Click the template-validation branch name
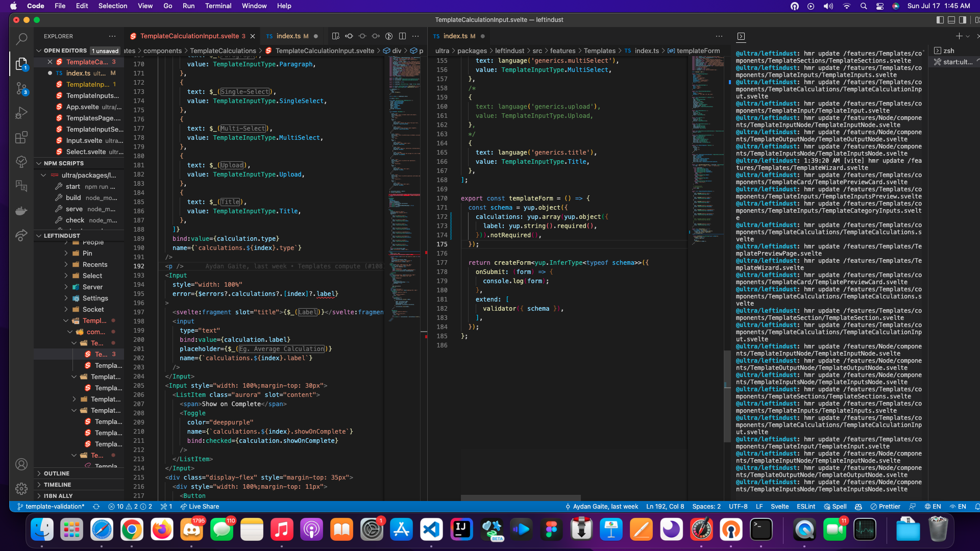 tap(54, 507)
